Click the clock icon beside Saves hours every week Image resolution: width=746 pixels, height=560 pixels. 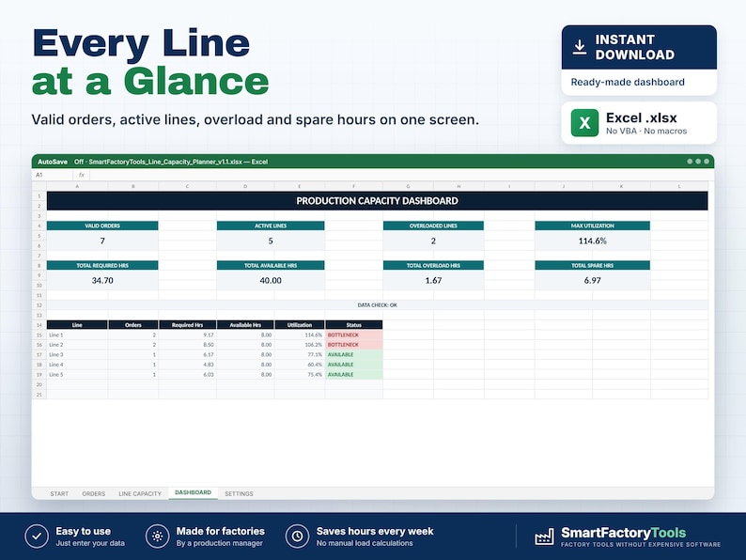point(297,537)
